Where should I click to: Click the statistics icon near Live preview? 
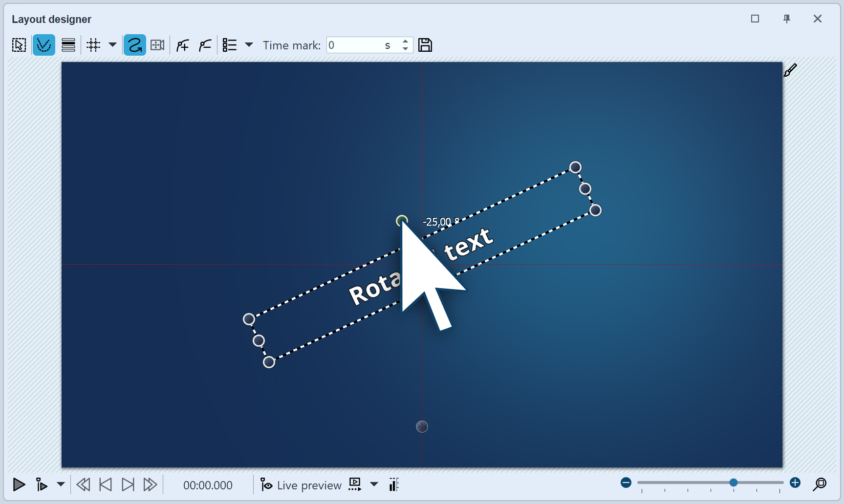tap(394, 484)
